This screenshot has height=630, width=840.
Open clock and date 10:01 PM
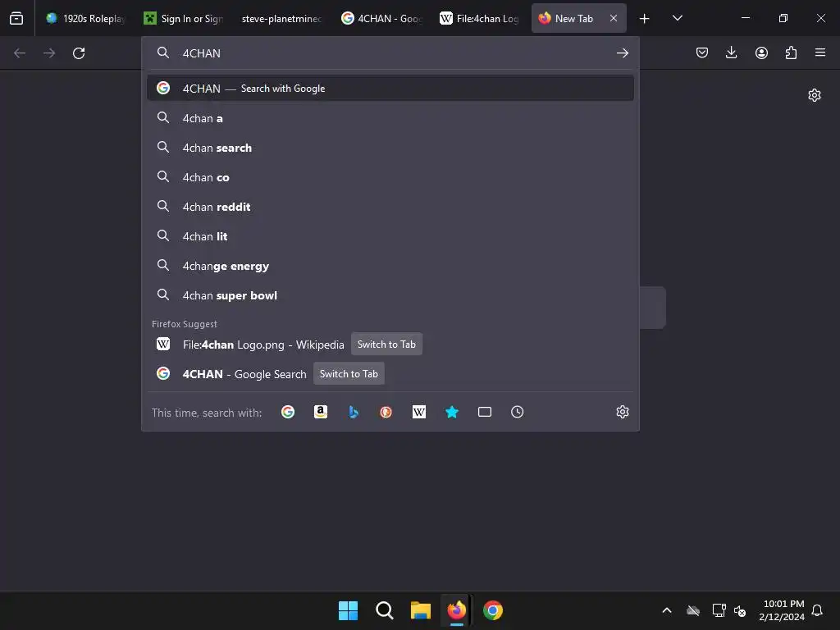point(782,610)
